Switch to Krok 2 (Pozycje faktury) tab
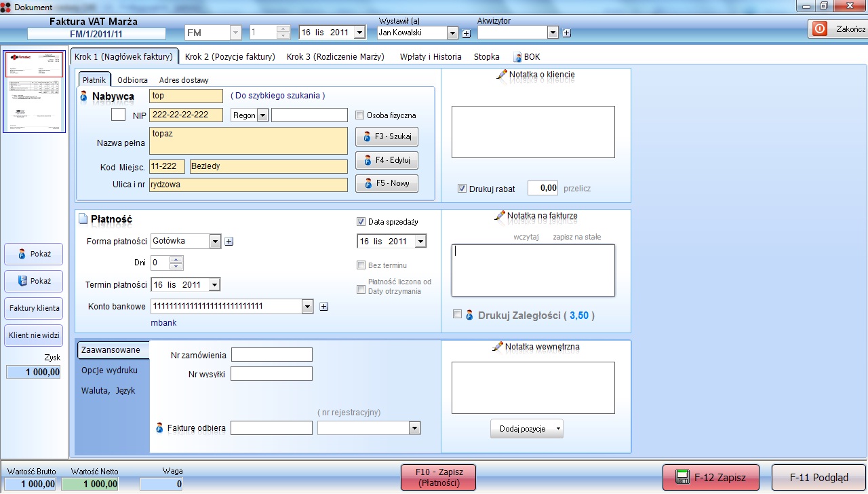Screen dimensions: 868x494 point(230,57)
